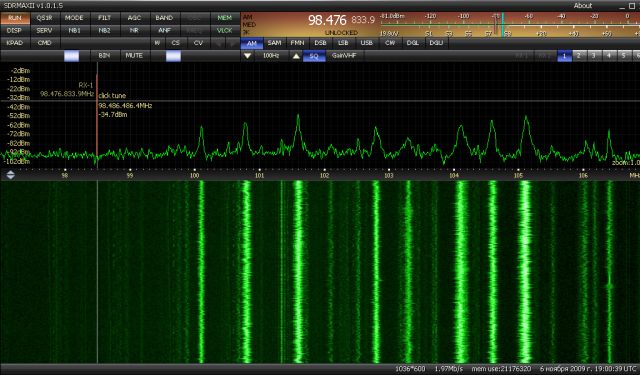
Task: Click the spectrum scale up-down arrows icon
Action: point(11,175)
